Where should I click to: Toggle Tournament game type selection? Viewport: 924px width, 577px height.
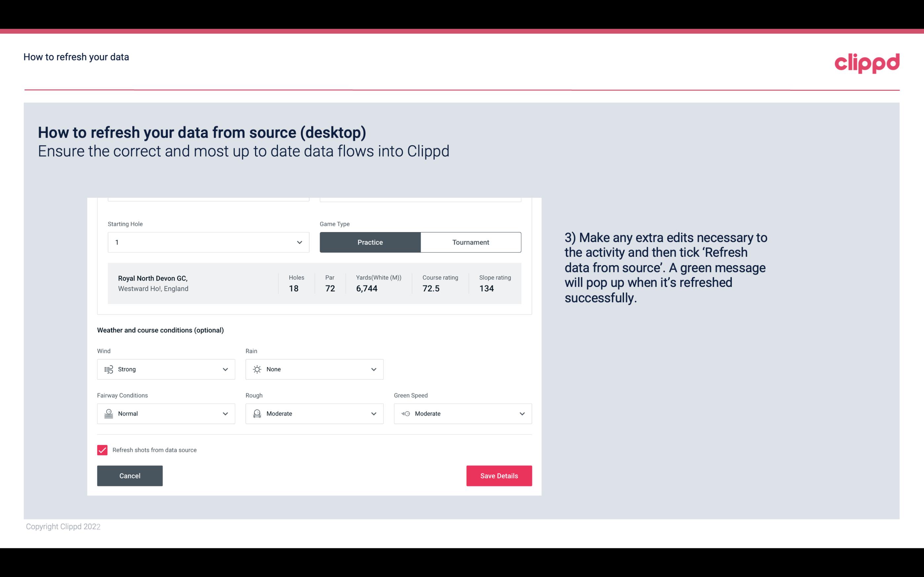pos(470,242)
